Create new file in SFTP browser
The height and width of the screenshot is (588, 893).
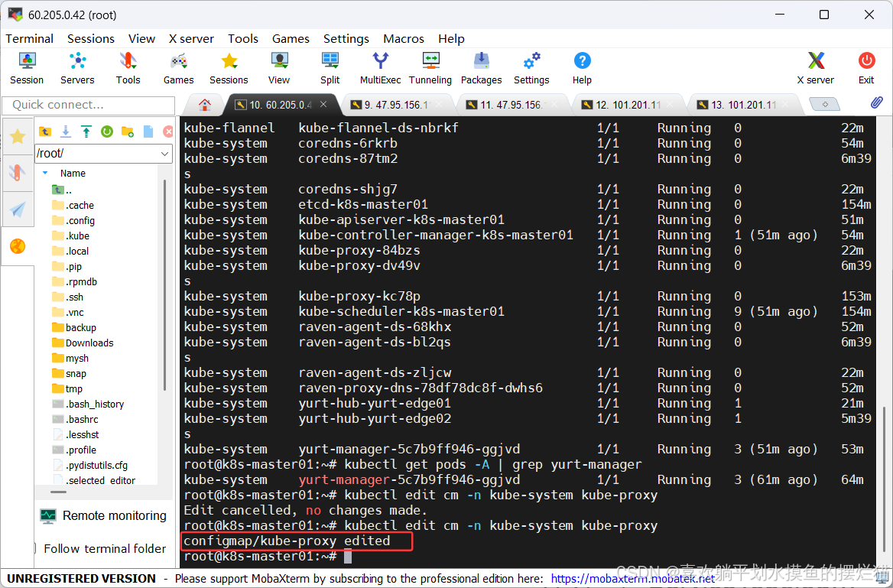click(148, 132)
